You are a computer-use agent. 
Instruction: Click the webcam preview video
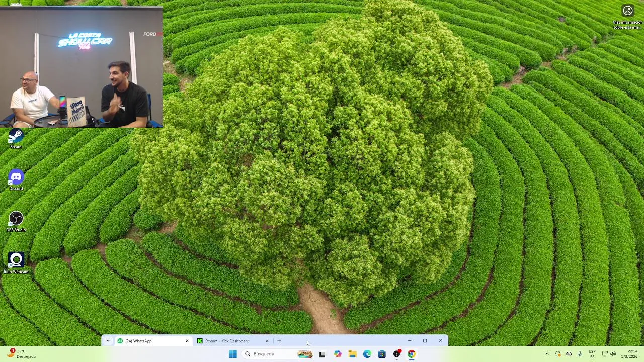point(81,67)
